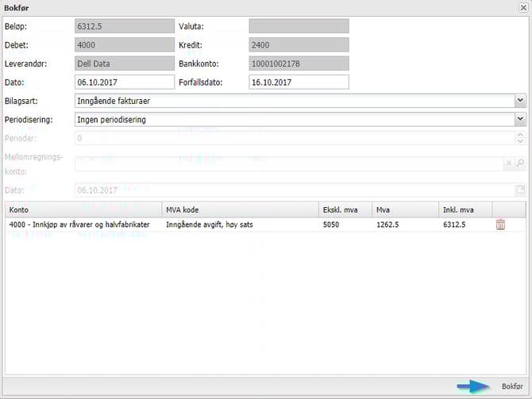The image size is (532, 399).
Task: Select the Beløp field with 6312.5
Action: [124, 25]
